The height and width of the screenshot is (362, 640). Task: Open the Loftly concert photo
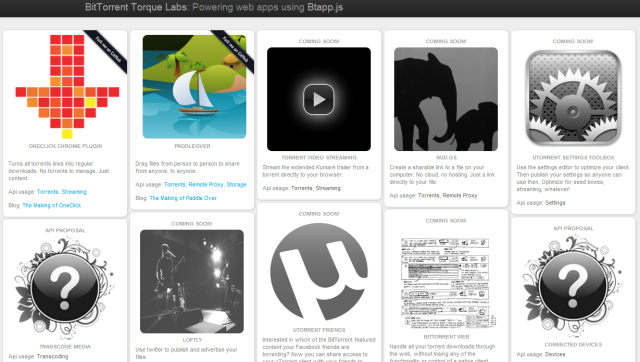[x=192, y=281]
